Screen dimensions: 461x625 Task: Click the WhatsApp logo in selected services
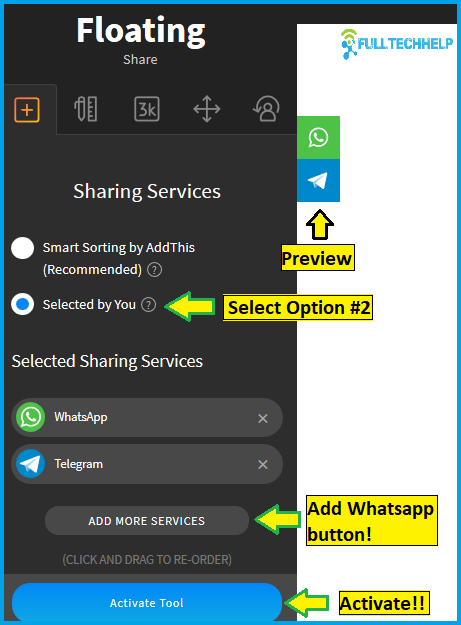coord(30,417)
